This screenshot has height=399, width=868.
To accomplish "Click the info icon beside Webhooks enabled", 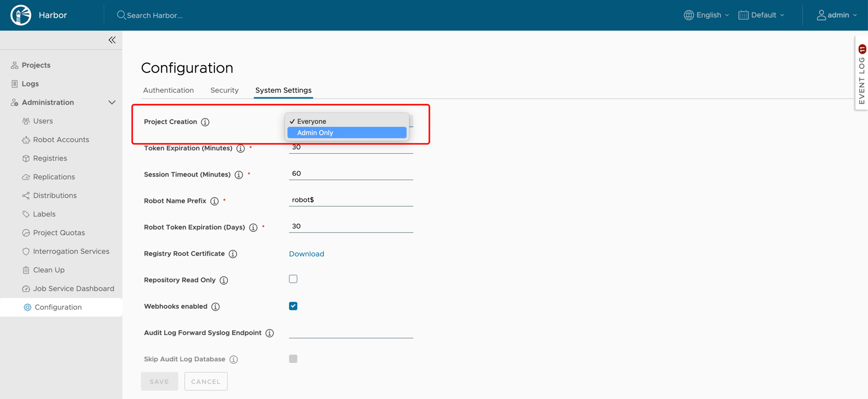I will click(215, 307).
